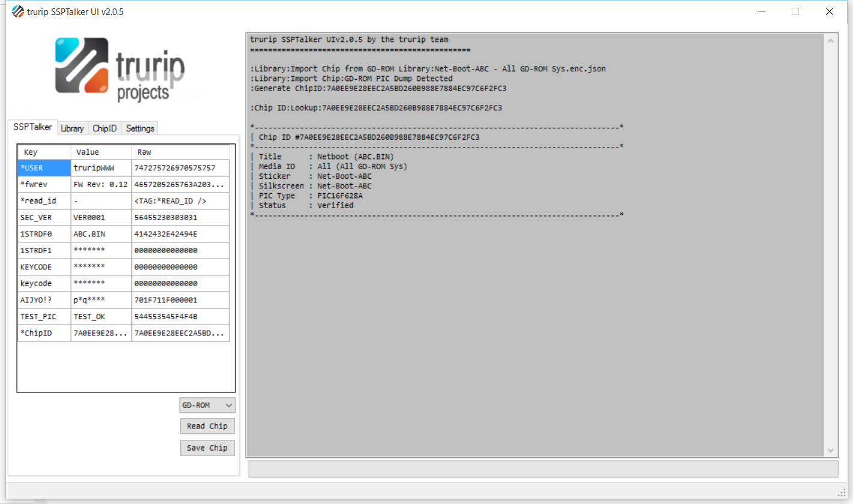
Task: Select the <TAG:*READ_ID /> raw cell
Action: [181, 201]
